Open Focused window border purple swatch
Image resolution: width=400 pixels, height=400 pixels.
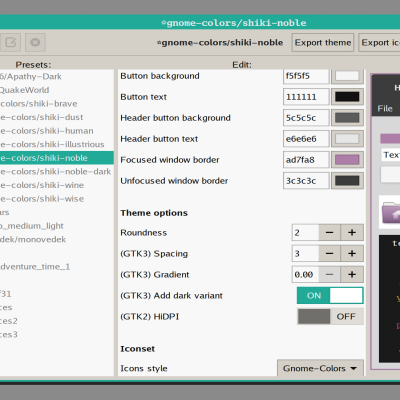347,160
